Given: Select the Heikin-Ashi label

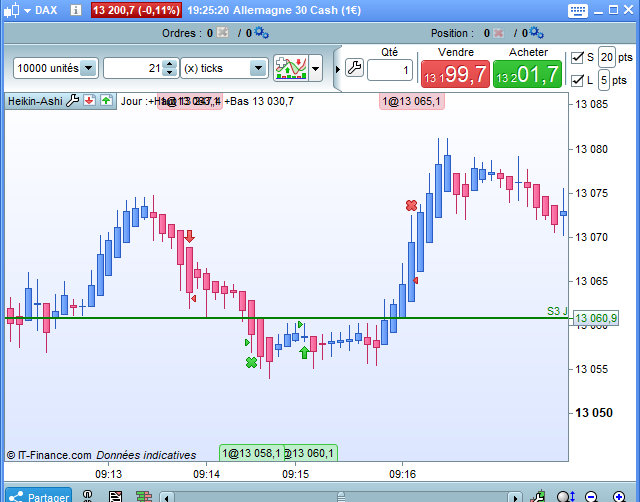Looking at the screenshot, I should point(35,101).
